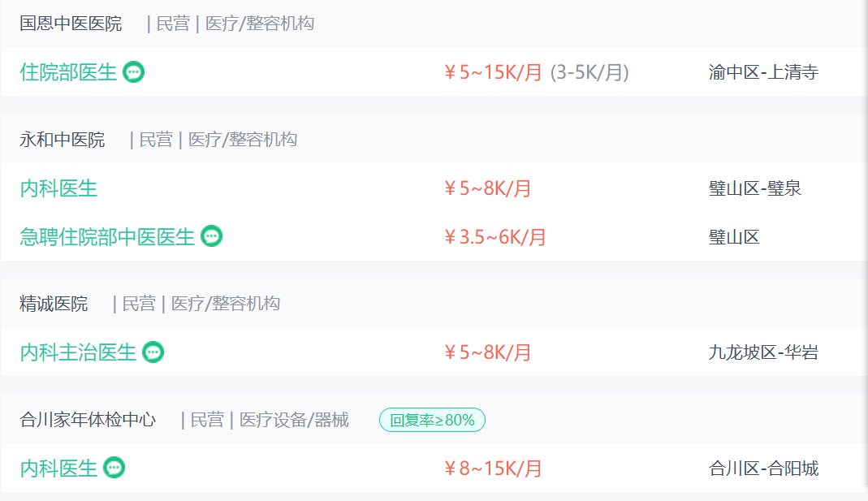The image size is (868, 501).
Task: Click the 合川区-合阳城 location text
Action: point(763,469)
